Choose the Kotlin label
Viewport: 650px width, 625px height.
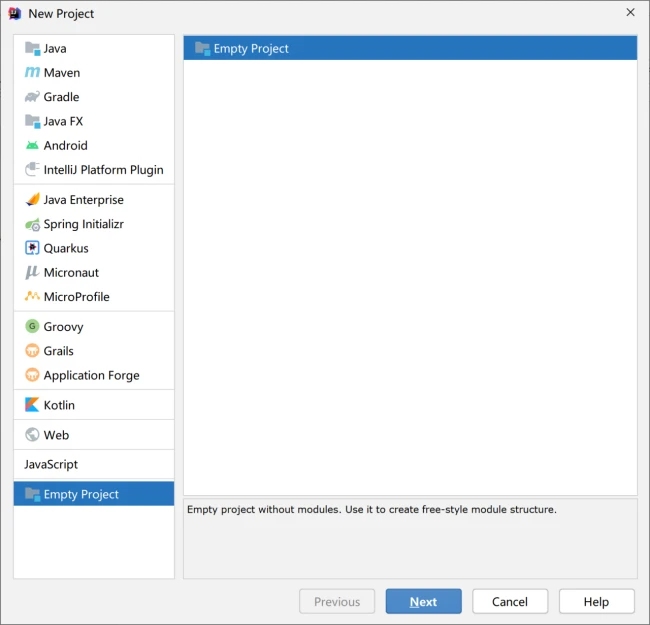coord(59,405)
